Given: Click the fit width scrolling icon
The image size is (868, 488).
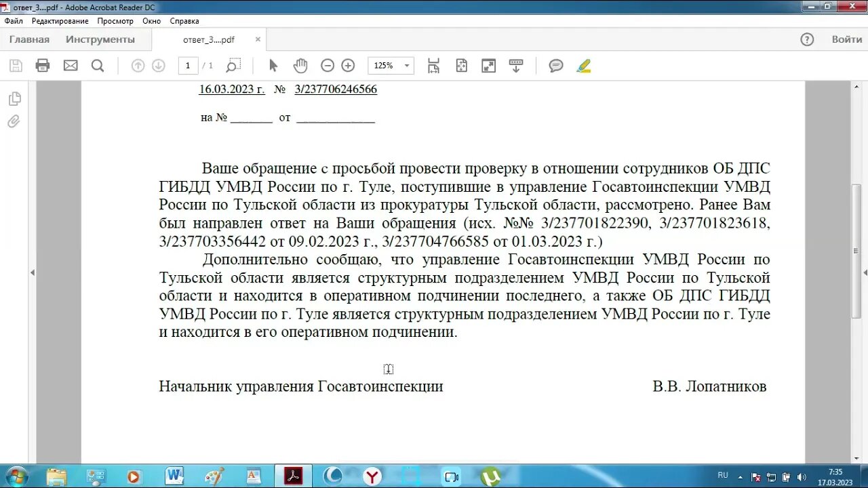Looking at the screenshot, I should (433, 66).
